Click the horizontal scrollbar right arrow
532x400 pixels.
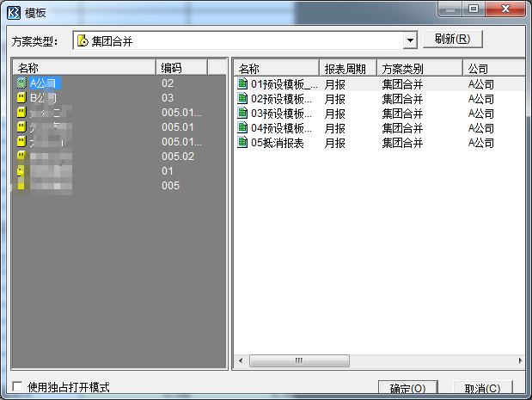pyautogui.click(x=518, y=361)
